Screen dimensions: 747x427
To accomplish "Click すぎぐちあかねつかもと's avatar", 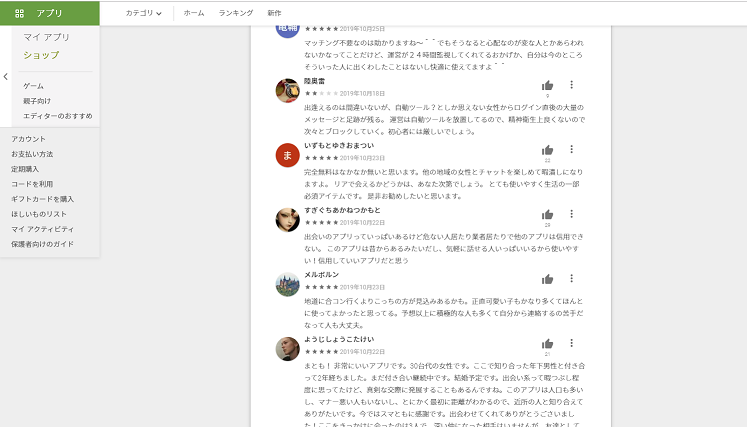I will [287, 220].
